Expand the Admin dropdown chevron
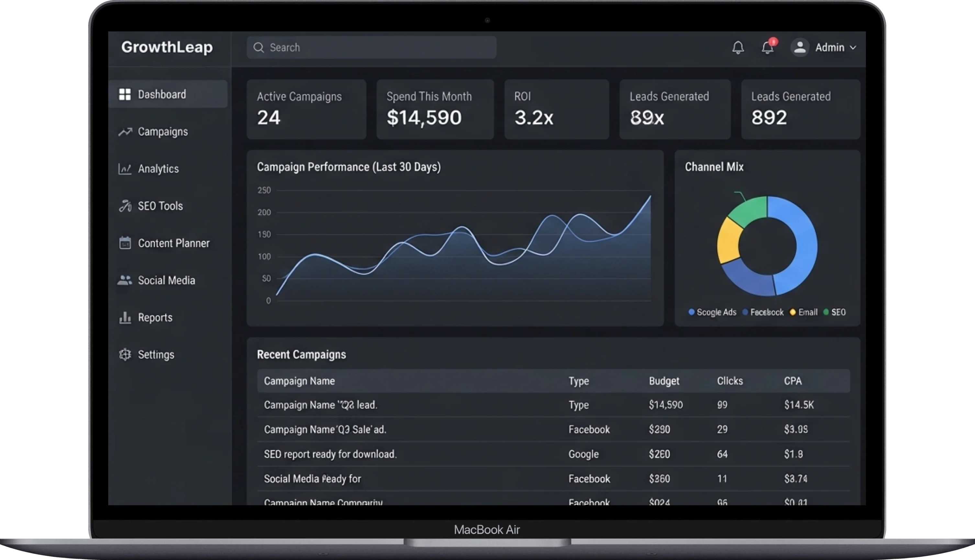975x560 pixels. click(853, 48)
